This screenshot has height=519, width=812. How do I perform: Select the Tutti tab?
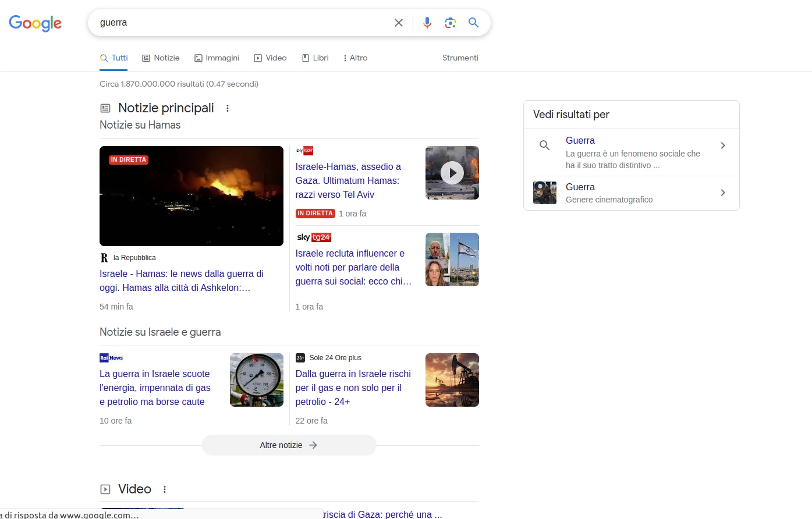pos(114,58)
